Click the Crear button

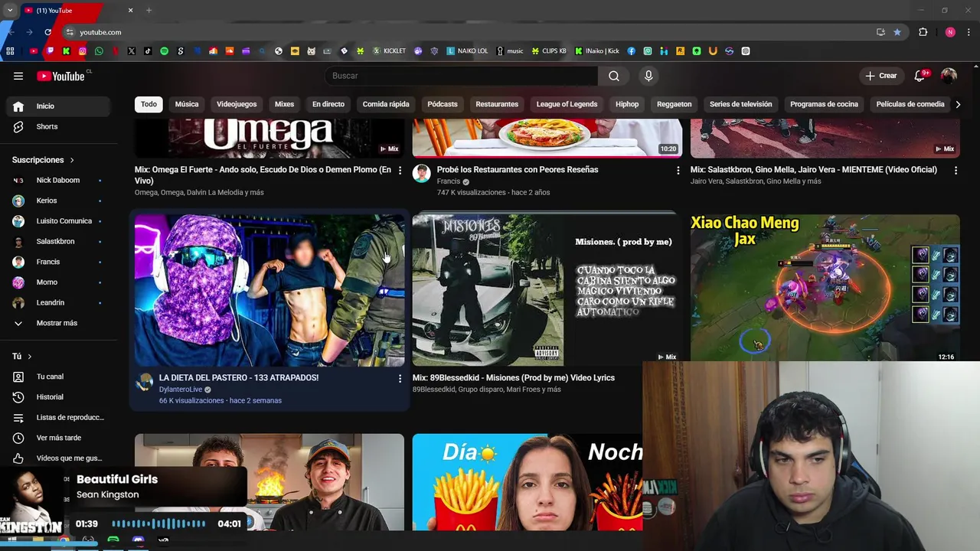tap(881, 76)
